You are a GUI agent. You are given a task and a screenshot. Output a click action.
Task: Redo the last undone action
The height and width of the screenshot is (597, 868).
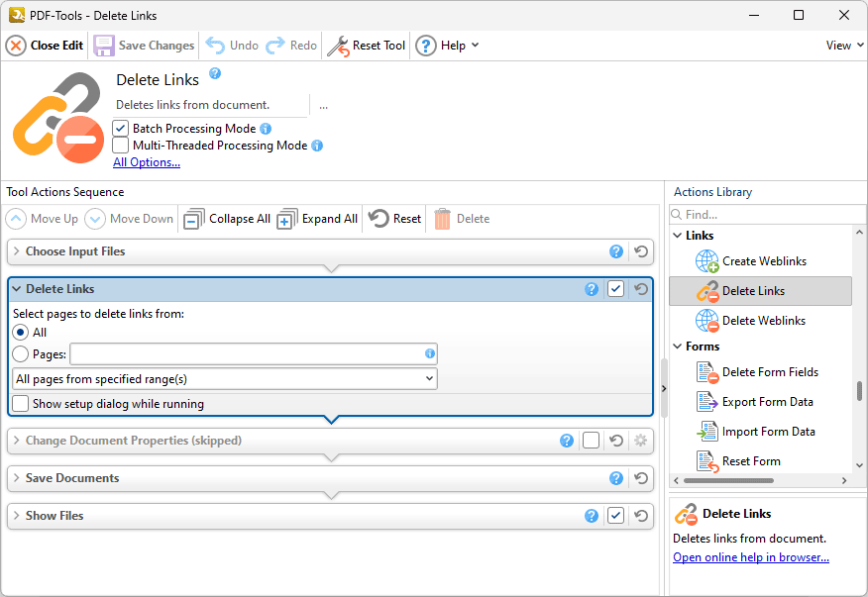pyautogui.click(x=291, y=46)
